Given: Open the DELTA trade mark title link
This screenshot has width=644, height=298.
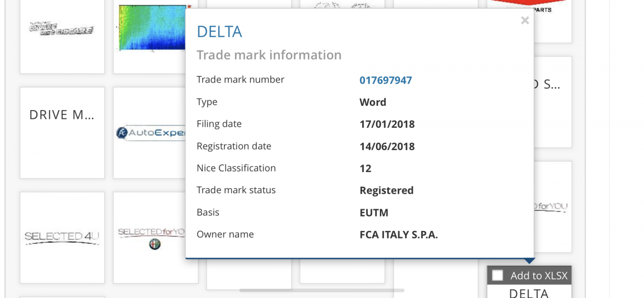Looking at the screenshot, I should (219, 32).
